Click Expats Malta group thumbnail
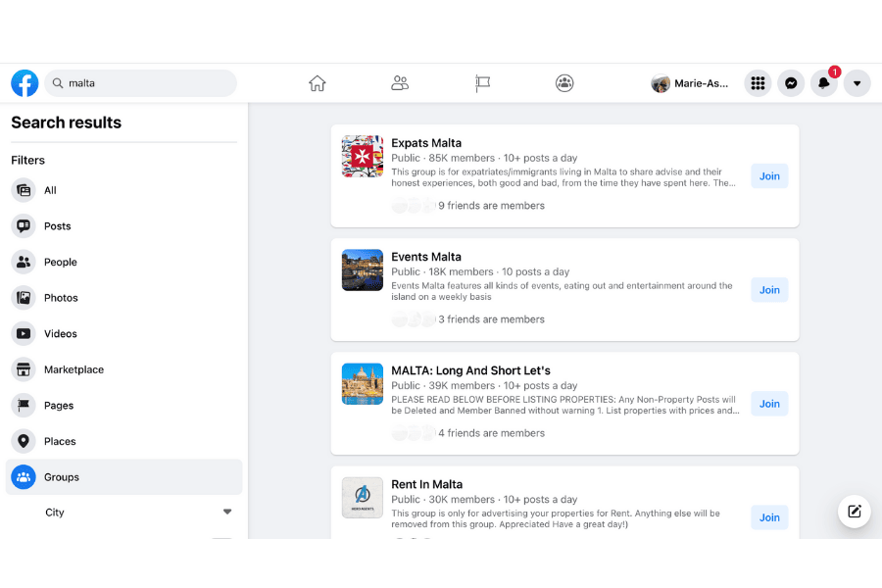The height and width of the screenshot is (588, 882). tap(363, 157)
